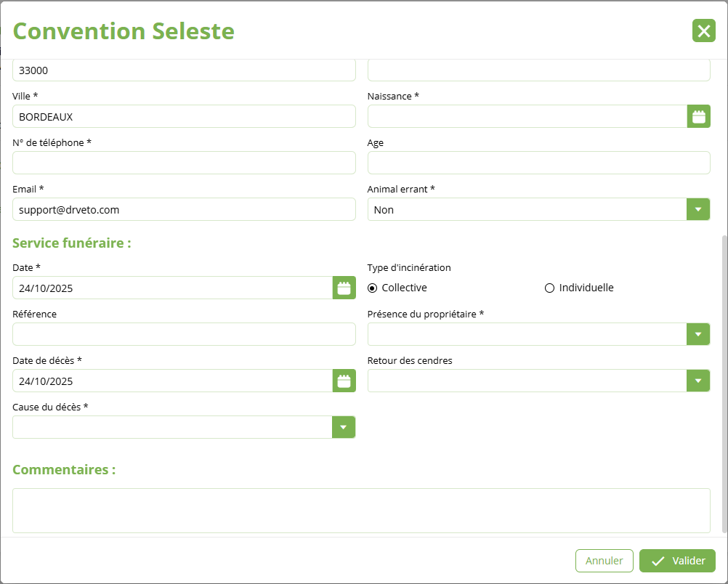Screen dimensions: 728x584
Task: Click the N° de téléphone field
Action: click(184, 163)
